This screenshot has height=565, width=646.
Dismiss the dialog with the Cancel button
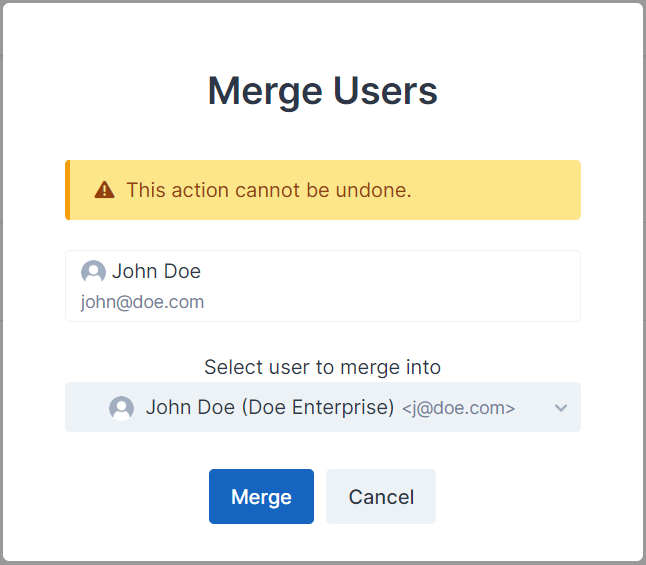381,497
